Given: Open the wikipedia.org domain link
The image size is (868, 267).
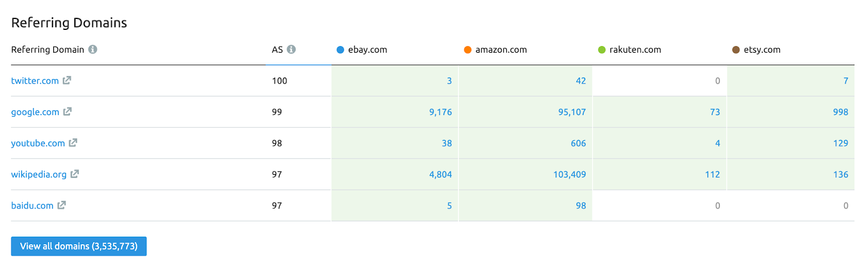Looking at the screenshot, I should point(39,175).
